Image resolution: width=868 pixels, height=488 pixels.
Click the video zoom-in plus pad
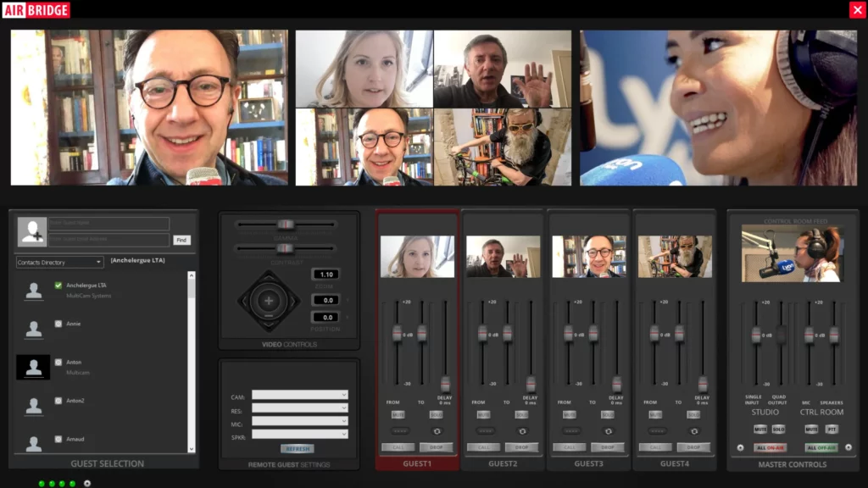[x=269, y=301]
